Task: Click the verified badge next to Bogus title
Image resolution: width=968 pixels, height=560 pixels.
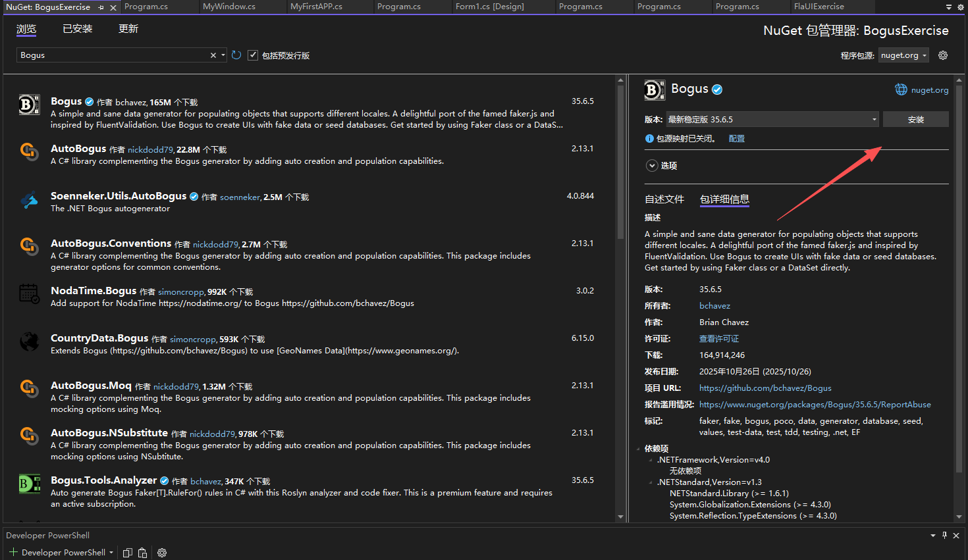Action: [717, 89]
